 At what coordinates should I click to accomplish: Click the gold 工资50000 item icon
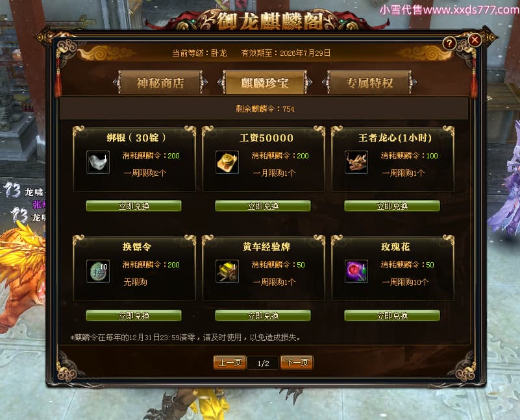point(227,162)
